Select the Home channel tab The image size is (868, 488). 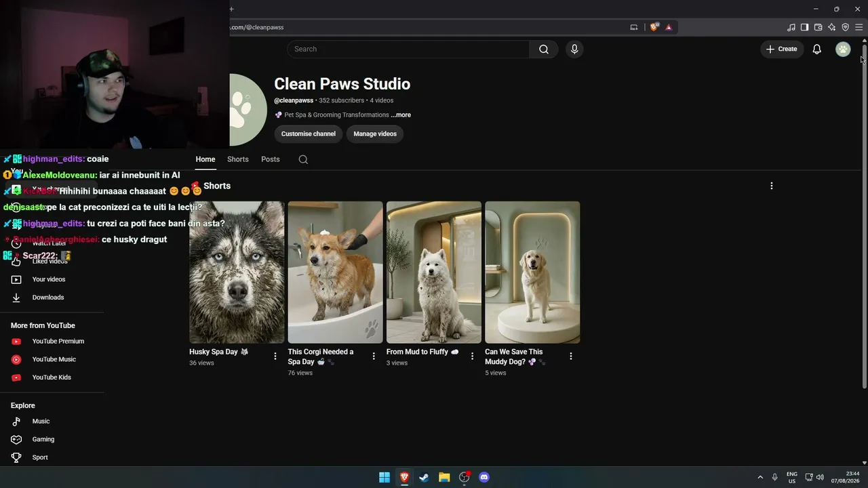[x=205, y=159]
